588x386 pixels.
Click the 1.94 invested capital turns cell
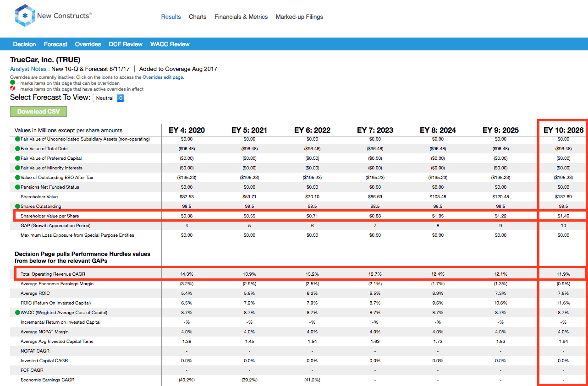point(563,342)
